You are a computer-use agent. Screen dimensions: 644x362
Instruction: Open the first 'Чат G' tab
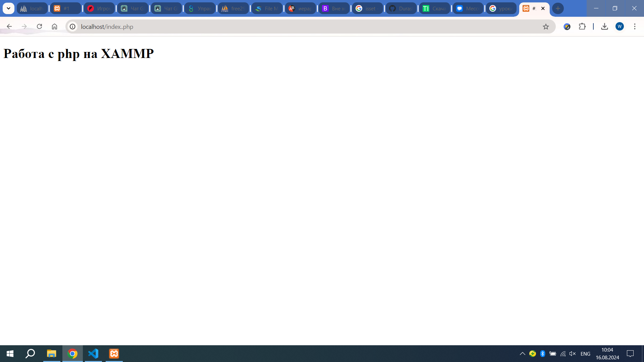pos(133,8)
